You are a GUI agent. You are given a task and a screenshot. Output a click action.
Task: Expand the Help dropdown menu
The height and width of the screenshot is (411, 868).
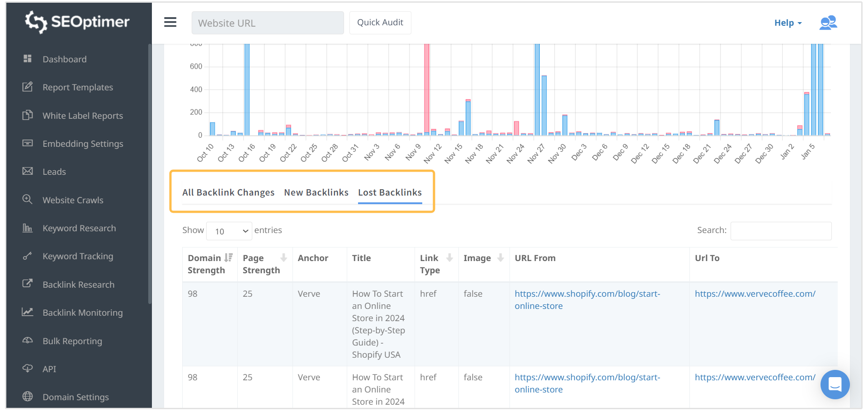[x=788, y=23]
